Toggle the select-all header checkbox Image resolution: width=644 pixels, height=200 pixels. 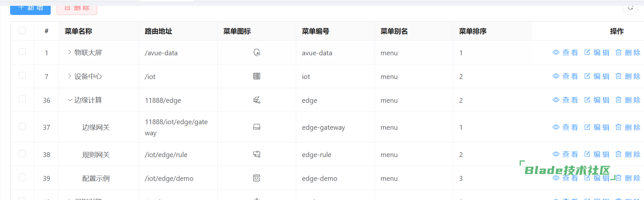pyautogui.click(x=22, y=31)
